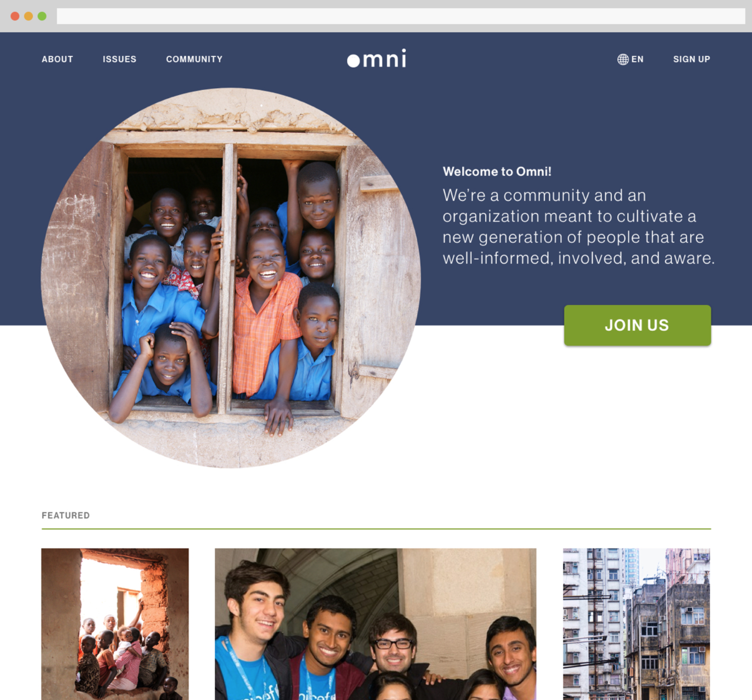752x700 pixels.
Task: Click the circular children photo
Action: [231, 278]
